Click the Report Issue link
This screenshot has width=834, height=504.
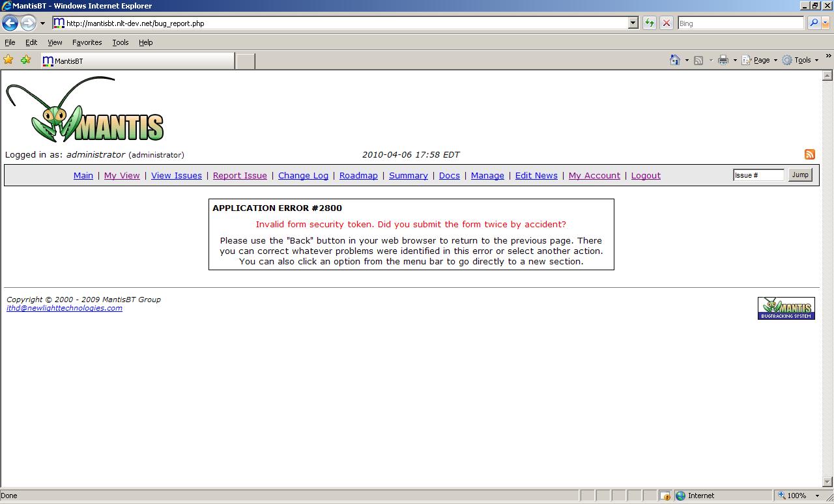[x=240, y=176]
